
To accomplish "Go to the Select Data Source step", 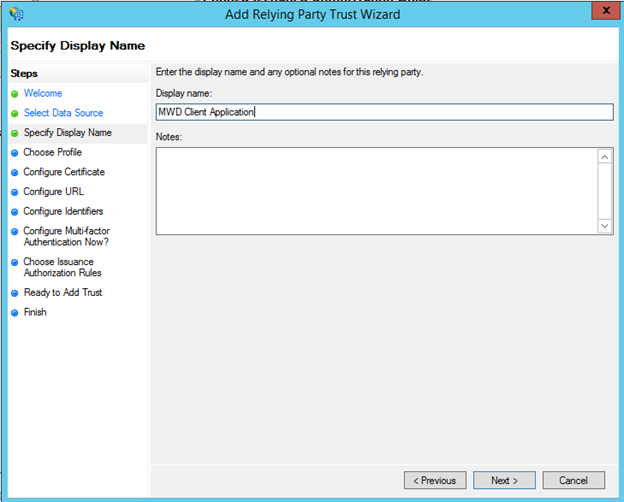I will point(63,113).
